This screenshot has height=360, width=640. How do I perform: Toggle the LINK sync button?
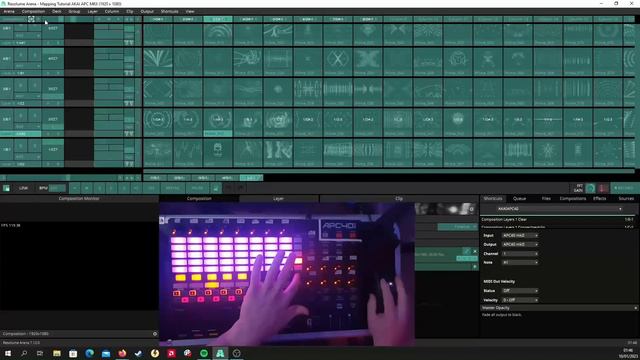pyautogui.click(x=23, y=188)
